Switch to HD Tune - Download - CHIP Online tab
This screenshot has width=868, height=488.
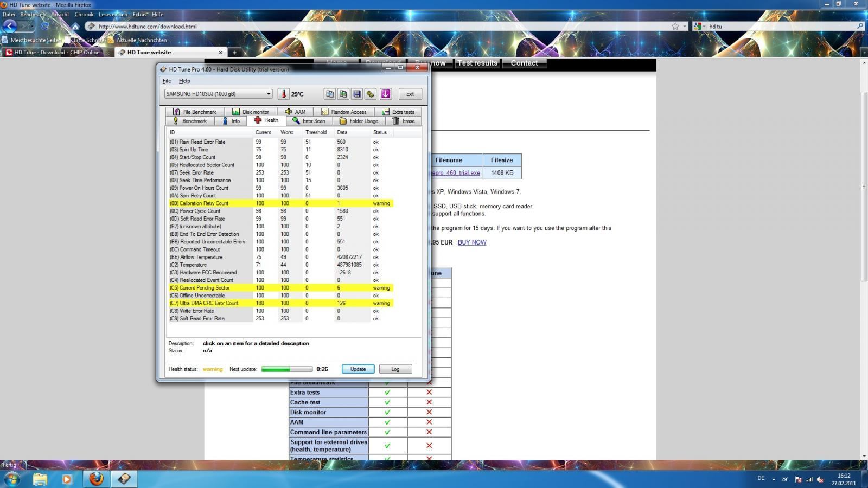pyautogui.click(x=57, y=52)
